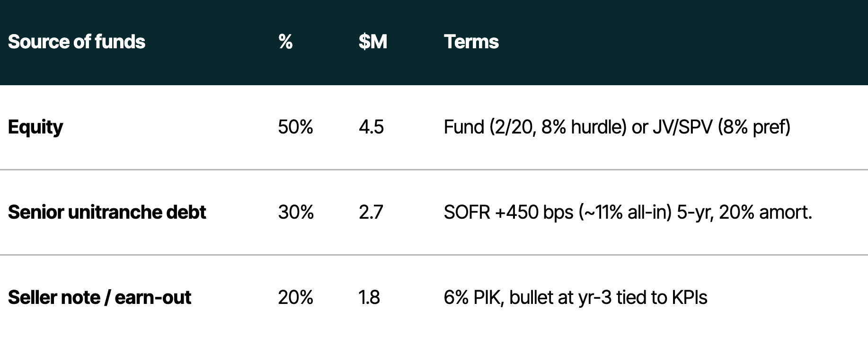Screen dimensions: 868x338
Task: Click the equity terms text 'Fund (2/20, 8% hurdle)'
Action: (535, 127)
